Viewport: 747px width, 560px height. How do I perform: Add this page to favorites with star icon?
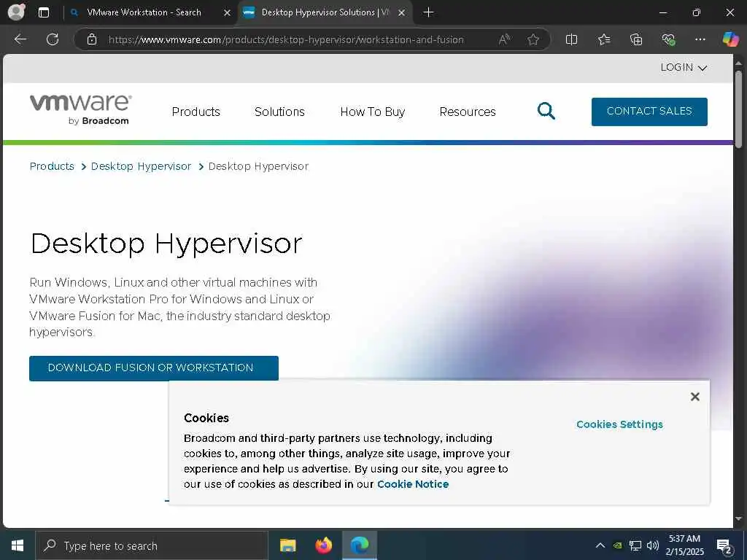[x=533, y=39]
